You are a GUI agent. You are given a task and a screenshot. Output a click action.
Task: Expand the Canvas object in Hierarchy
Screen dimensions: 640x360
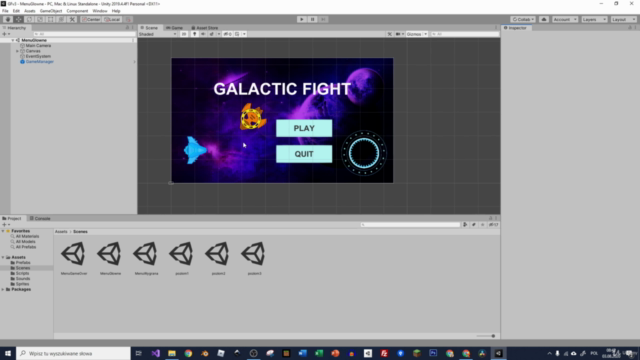click(17, 51)
